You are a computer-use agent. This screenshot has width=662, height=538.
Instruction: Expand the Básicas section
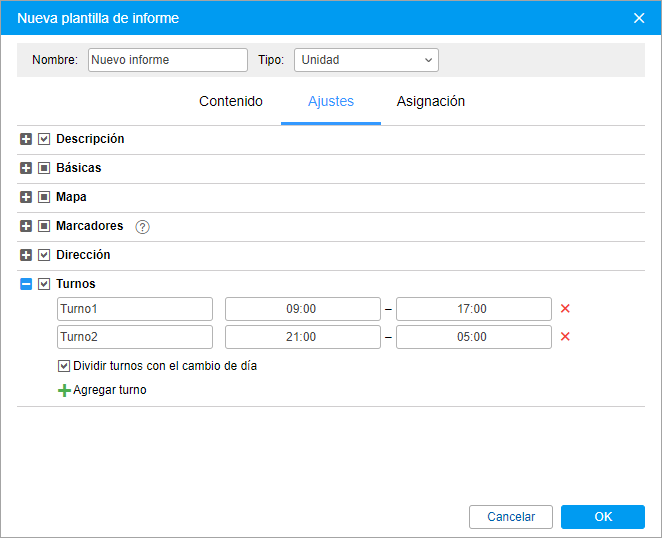(x=26, y=168)
